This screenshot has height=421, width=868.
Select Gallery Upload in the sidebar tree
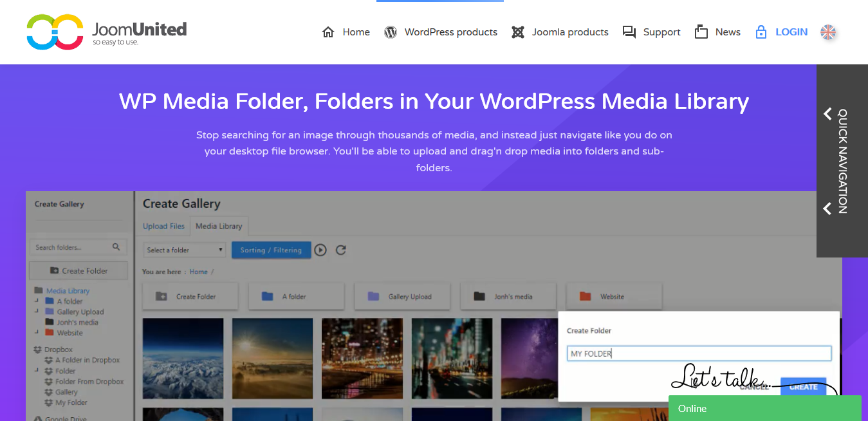click(80, 312)
